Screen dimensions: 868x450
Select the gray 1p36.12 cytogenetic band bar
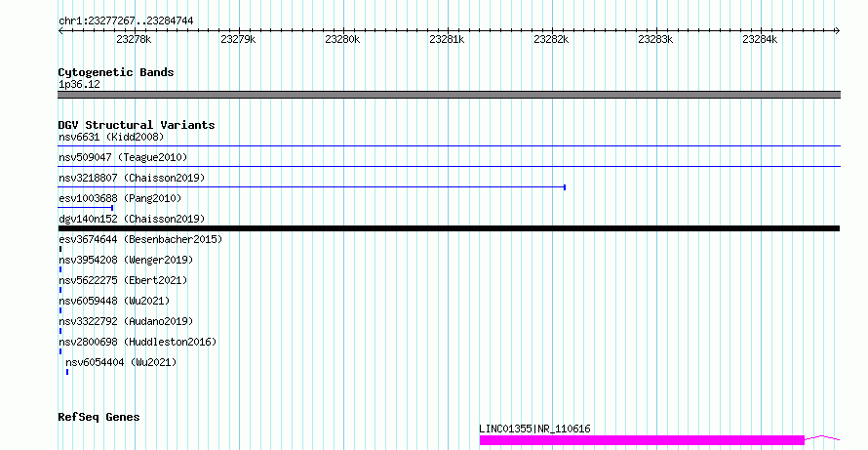[x=449, y=95]
